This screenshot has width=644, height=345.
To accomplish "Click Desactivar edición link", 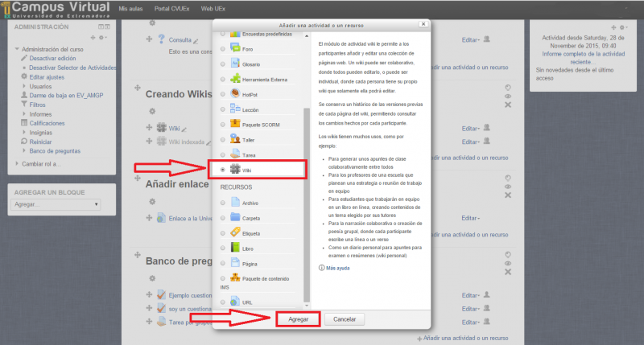I will [52, 58].
